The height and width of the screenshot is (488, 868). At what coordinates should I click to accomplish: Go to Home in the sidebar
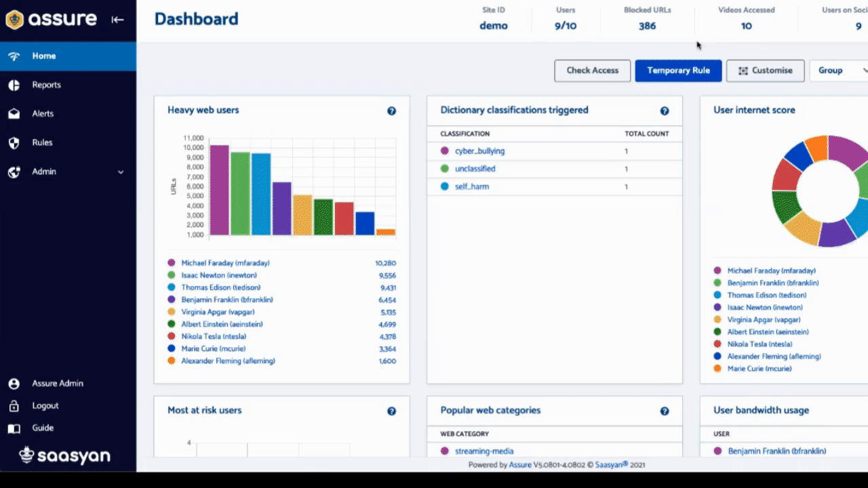coord(44,56)
